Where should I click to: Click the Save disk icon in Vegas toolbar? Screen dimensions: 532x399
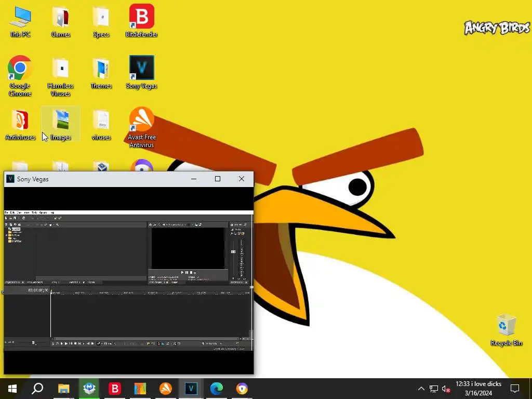point(15,218)
